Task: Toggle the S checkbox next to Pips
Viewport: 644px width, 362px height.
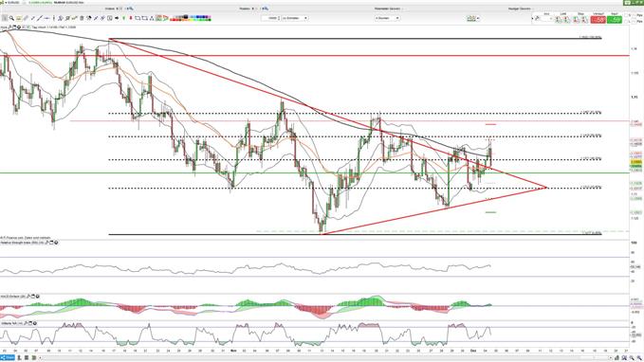Action: 626,15
